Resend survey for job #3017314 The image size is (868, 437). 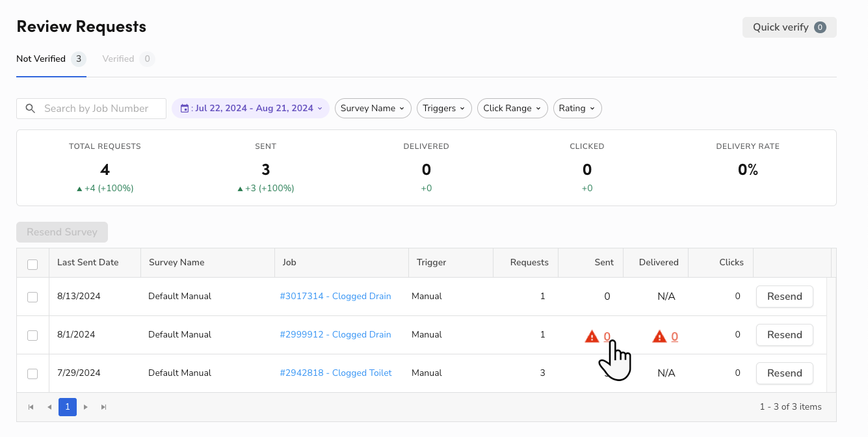click(x=784, y=297)
